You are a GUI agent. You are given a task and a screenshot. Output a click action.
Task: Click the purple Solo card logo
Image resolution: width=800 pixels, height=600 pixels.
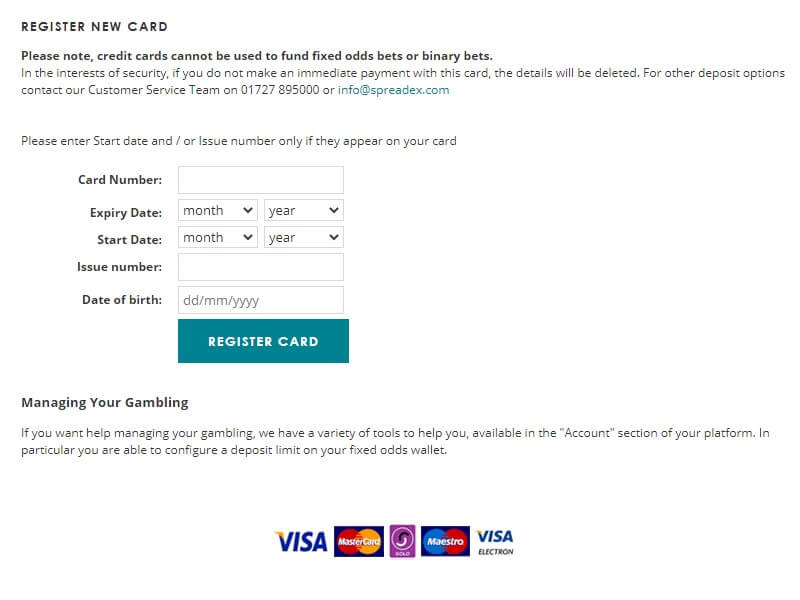coord(403,541)
